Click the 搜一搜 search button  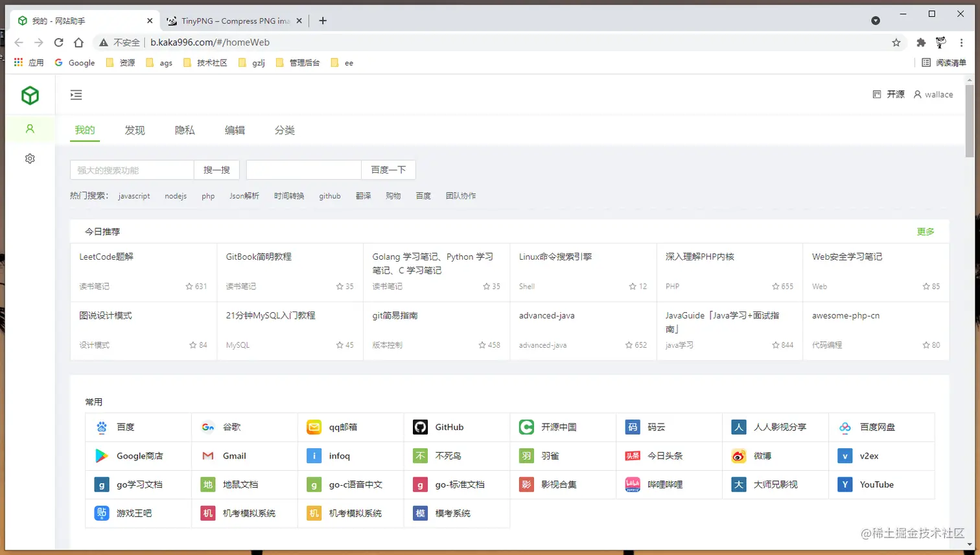pyautogui.click(x=216, y=170)
